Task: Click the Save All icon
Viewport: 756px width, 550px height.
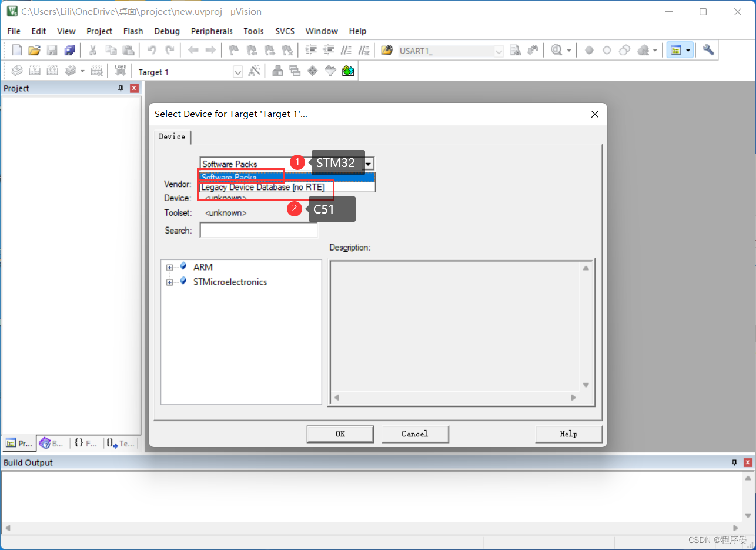Action: (x=70, y=51)
